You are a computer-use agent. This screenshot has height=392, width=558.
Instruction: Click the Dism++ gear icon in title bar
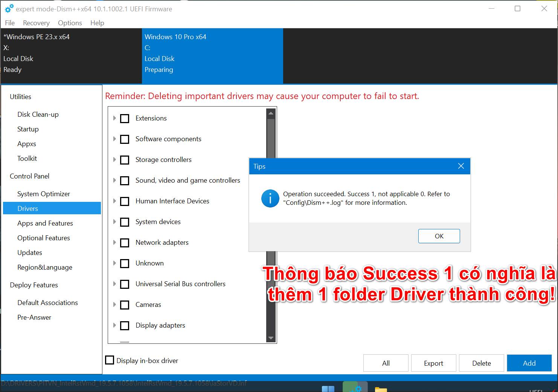click(9, 8)
